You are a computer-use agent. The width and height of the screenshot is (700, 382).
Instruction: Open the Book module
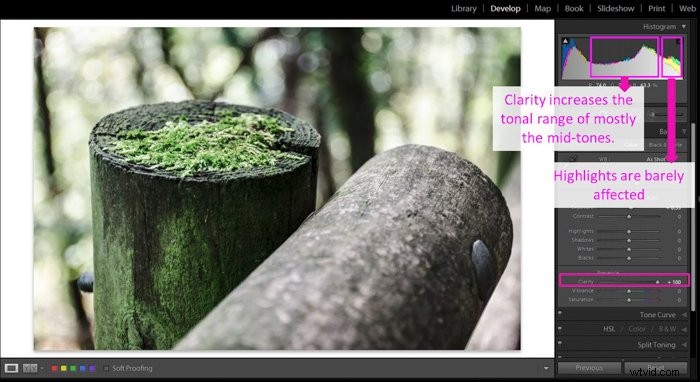click(574, 8)
